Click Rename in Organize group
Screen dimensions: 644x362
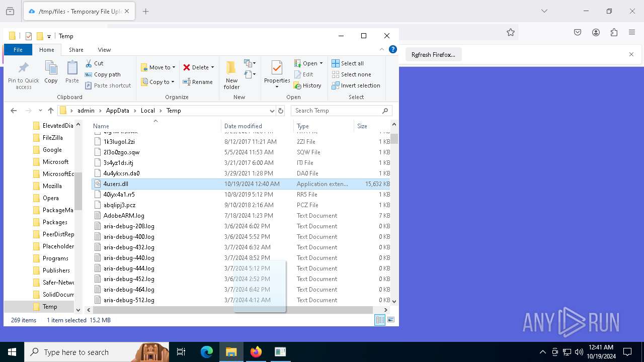pos(198,82)
